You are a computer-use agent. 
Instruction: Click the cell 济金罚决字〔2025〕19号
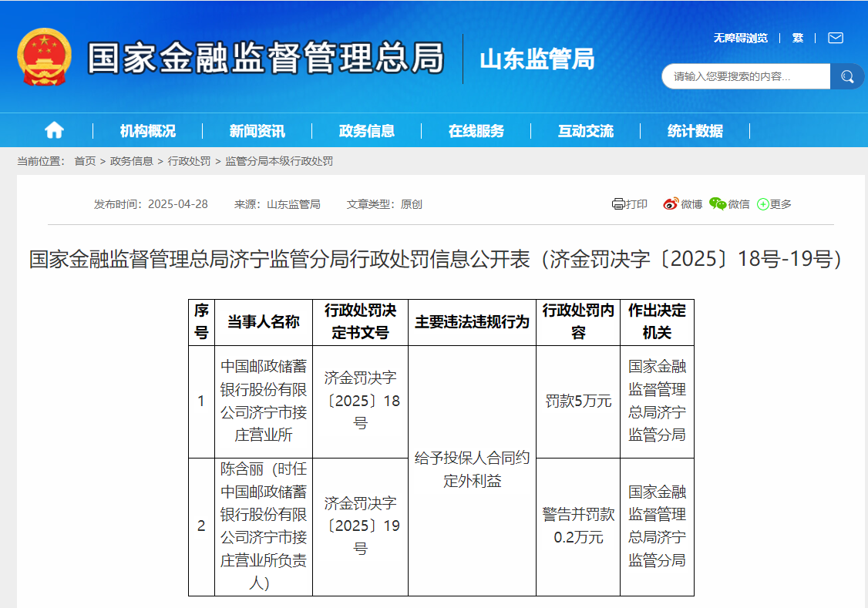[360, 526]
